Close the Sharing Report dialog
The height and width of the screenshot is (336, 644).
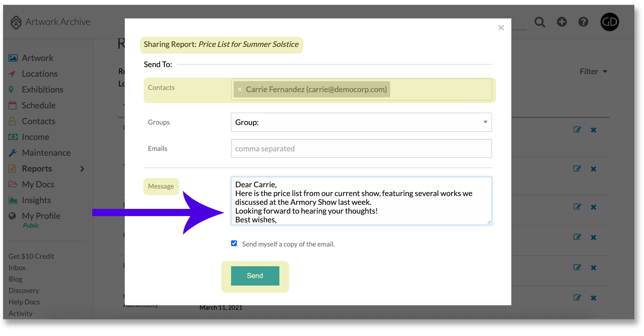pyautogui.click(x=501, y=28)
